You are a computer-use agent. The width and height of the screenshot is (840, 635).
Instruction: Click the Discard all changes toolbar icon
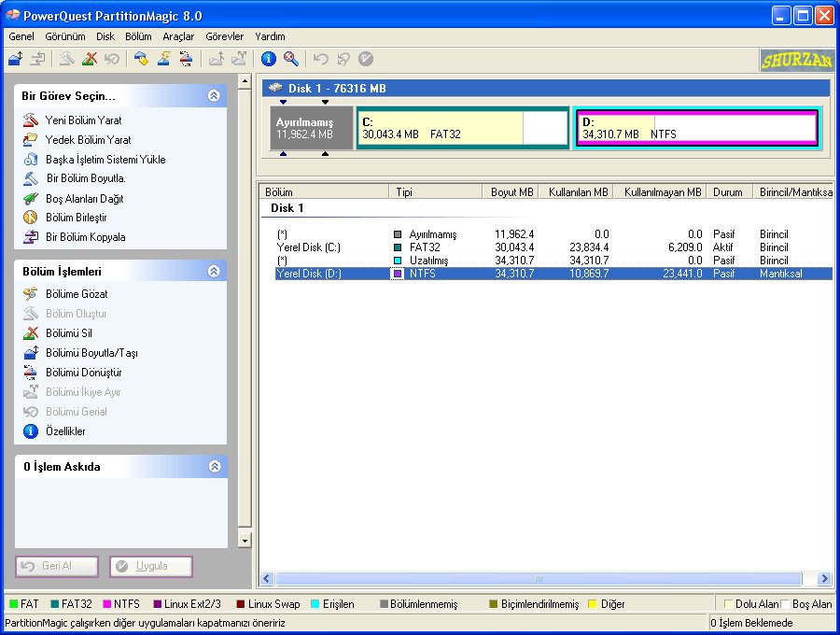click(x=343, y=59)
